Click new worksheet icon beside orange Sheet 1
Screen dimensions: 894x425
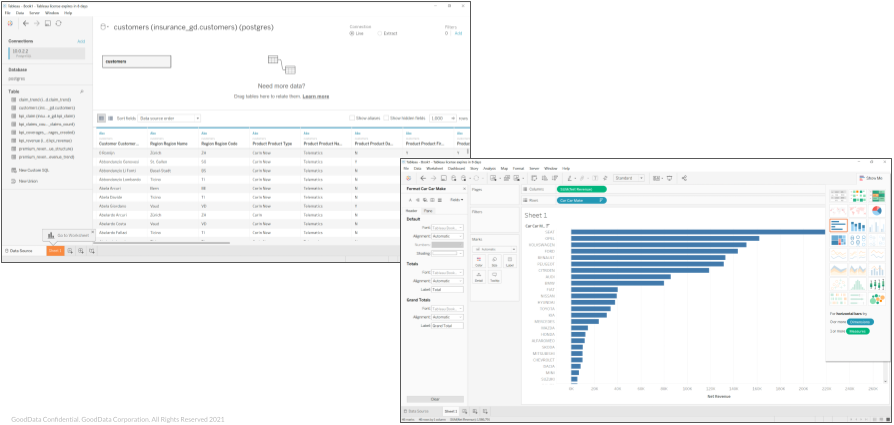coord(70,250)
